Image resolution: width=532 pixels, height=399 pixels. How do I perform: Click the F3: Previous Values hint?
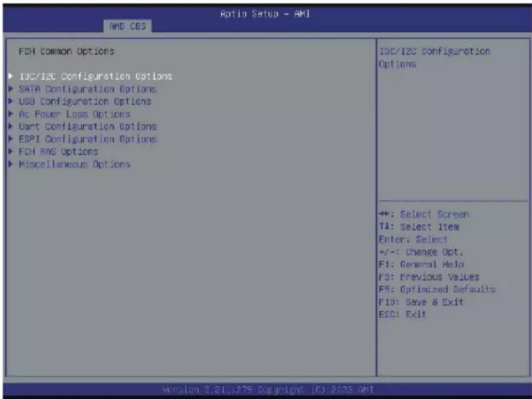tap(429, 277)
